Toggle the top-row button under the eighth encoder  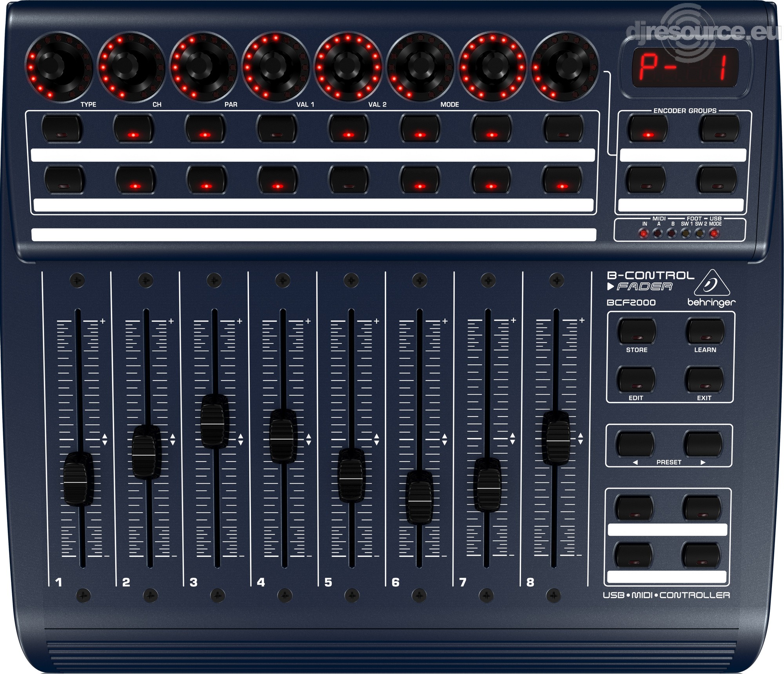[x=564, y=128]
